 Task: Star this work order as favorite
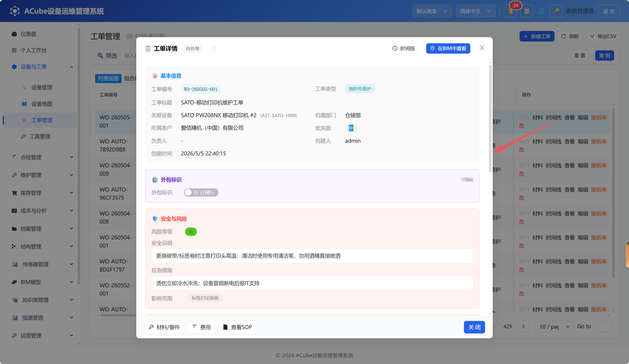(214, 48)
